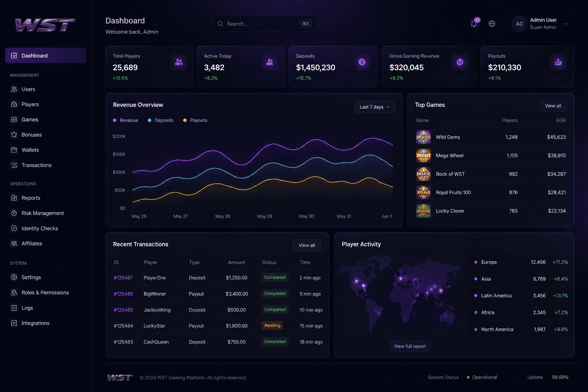Click the Identity Checks icon
Image resolution: width=588 pixels, height=392 pixels.
pos(14,229)
